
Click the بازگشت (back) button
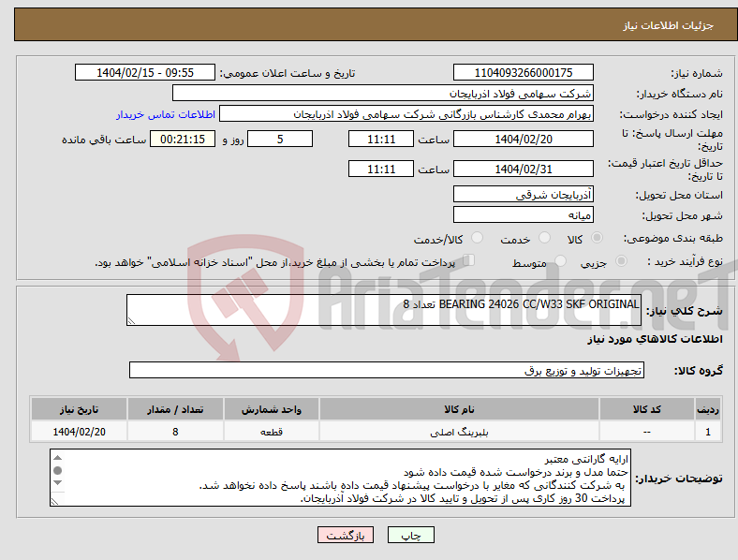(x=346, y=535)
